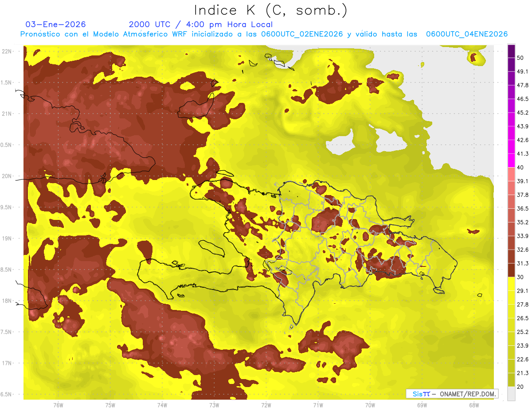Click the color scale value "50"

[x=521, y=58]
